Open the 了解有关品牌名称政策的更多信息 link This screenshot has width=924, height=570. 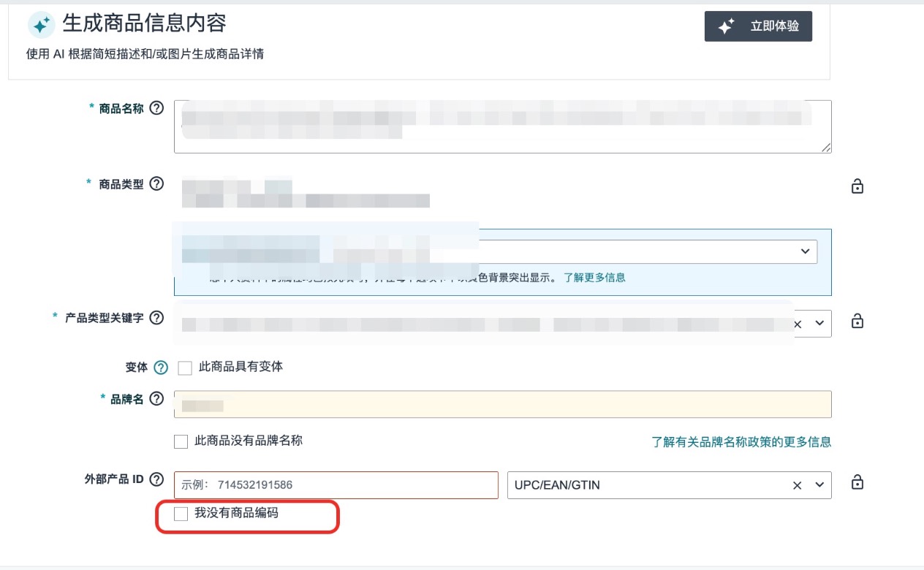pyautogui.click(x=741, y=442)
